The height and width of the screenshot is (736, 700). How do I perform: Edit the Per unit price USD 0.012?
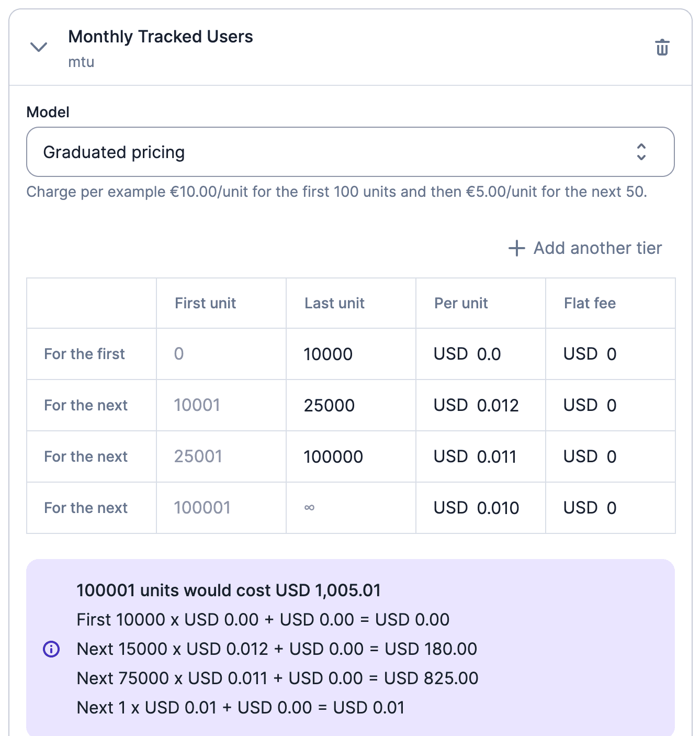click(475, 405)
